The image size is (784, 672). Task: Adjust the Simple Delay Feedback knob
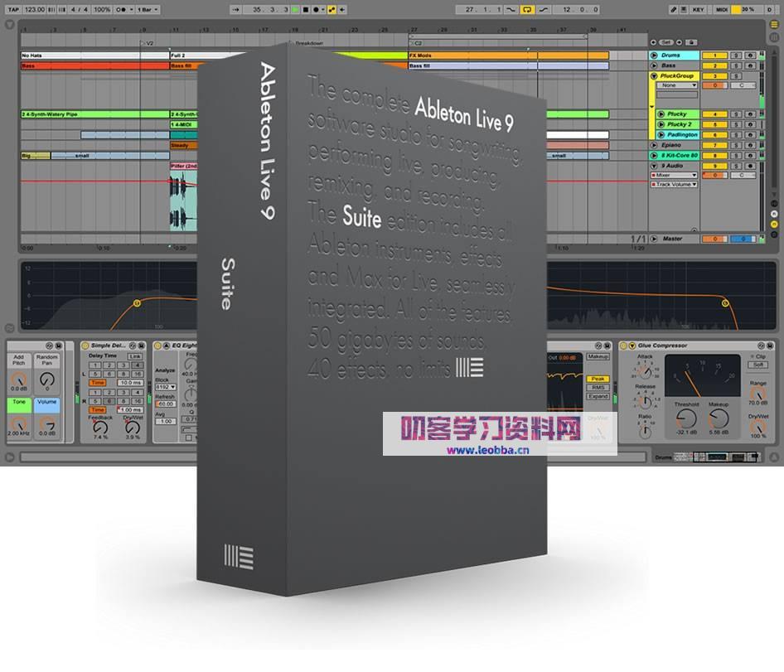100,427
